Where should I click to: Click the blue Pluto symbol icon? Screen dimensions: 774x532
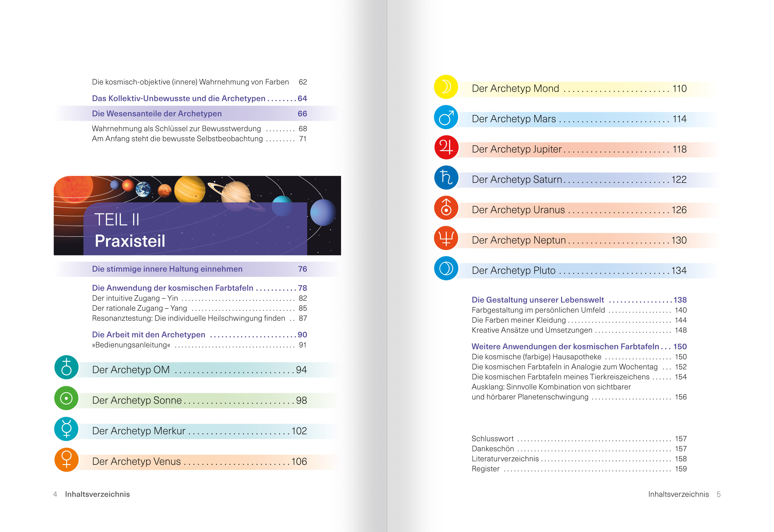(x=446, y=268)
